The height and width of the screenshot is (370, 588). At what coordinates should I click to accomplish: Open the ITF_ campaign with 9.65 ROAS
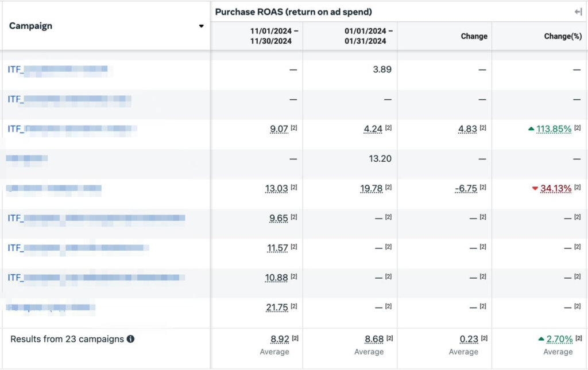[x=96, y=218]
